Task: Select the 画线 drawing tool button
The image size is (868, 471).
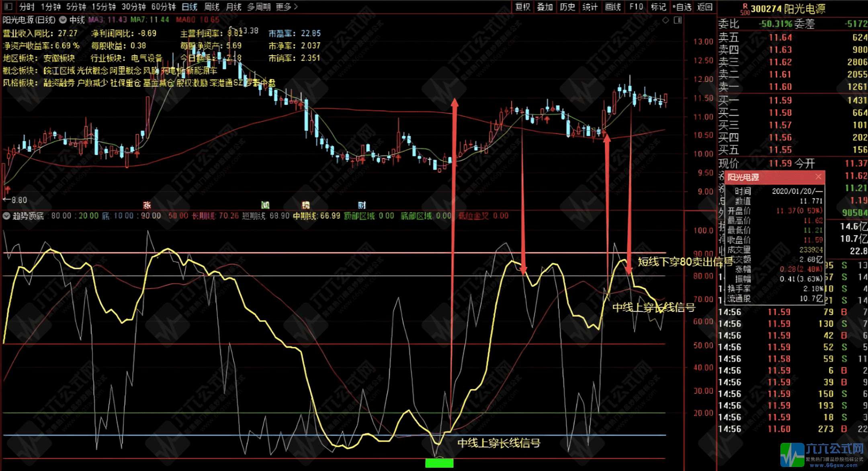Action: tap(613, 7)
